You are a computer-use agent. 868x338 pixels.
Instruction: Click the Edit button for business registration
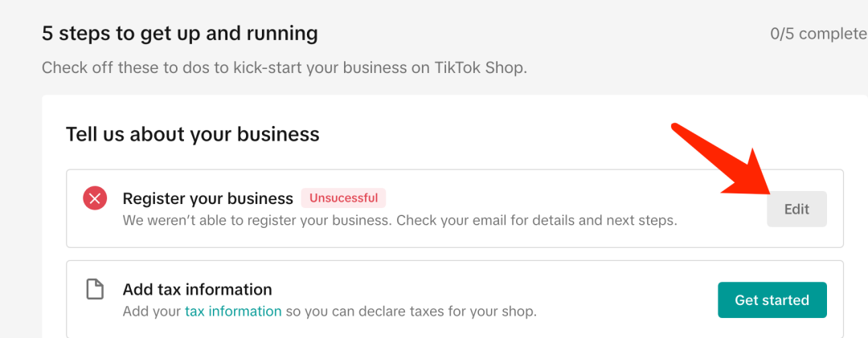pos(796,210)
